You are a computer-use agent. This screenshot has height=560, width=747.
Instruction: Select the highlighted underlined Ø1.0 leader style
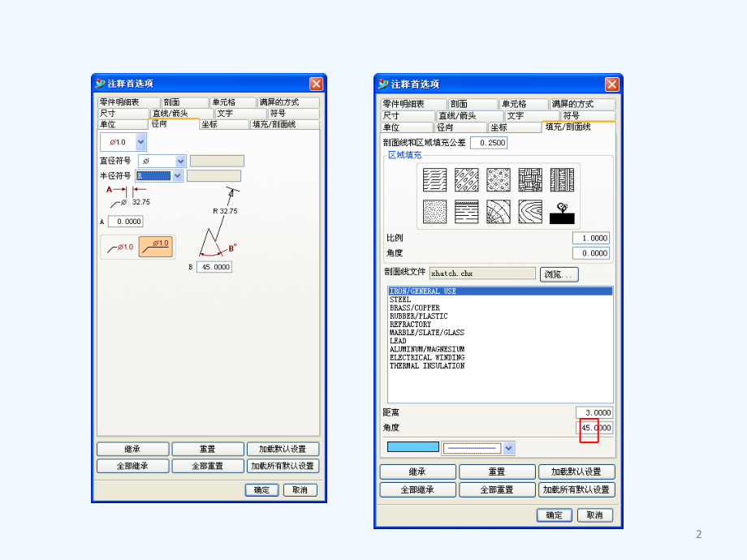[x=155, y=247]
